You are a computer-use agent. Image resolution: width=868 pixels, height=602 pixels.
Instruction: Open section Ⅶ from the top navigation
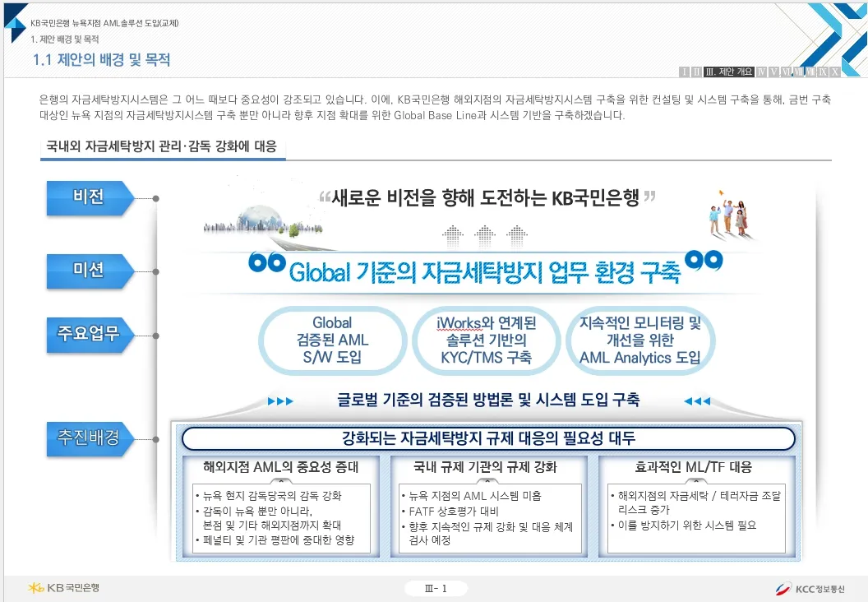[799, 72]
